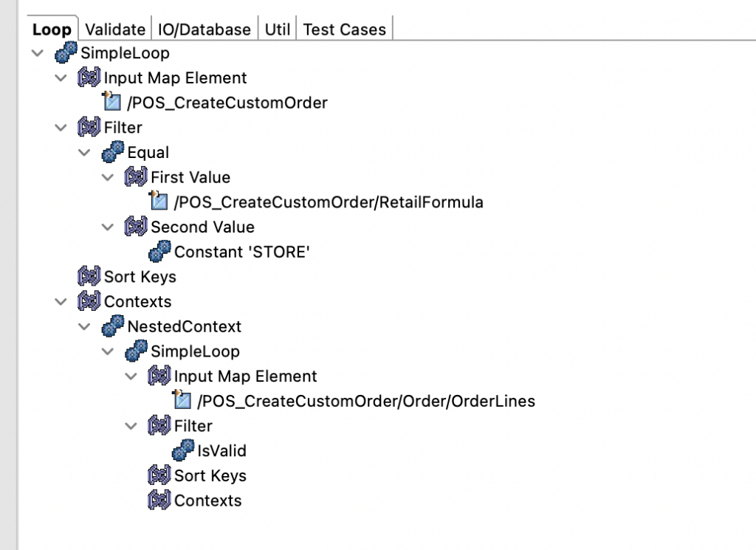
Task: Click the IsValid function icon
Action: click(x=182, y=450)
